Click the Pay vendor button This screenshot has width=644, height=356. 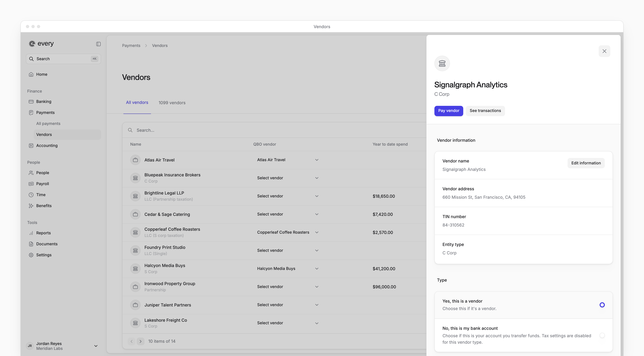448,111
